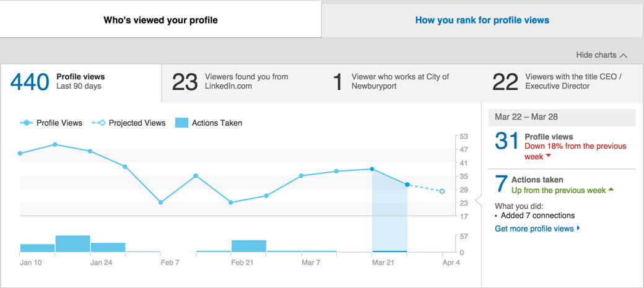Click the arrow after Get more profile views

coord(578,227)
